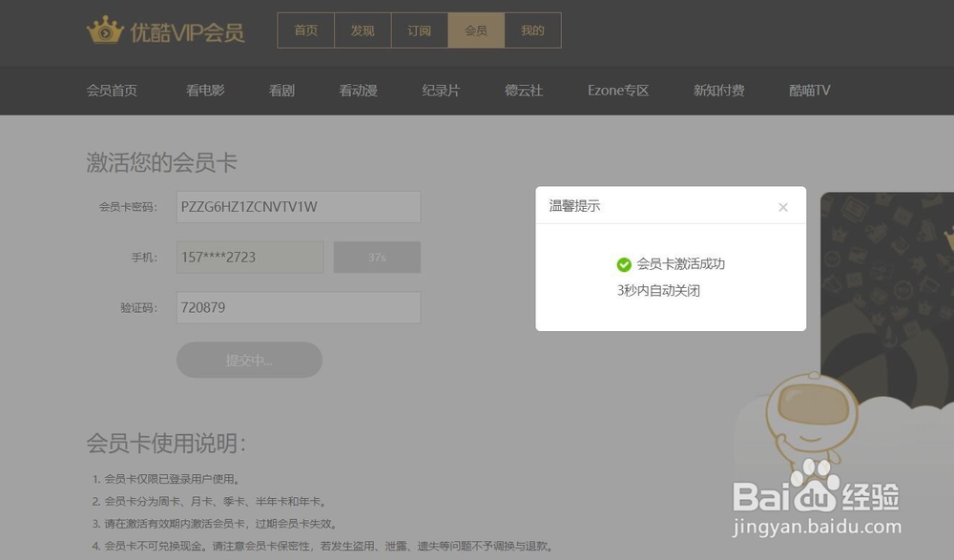Click the 提交中... submit button
954x560 pixels.
249,360
